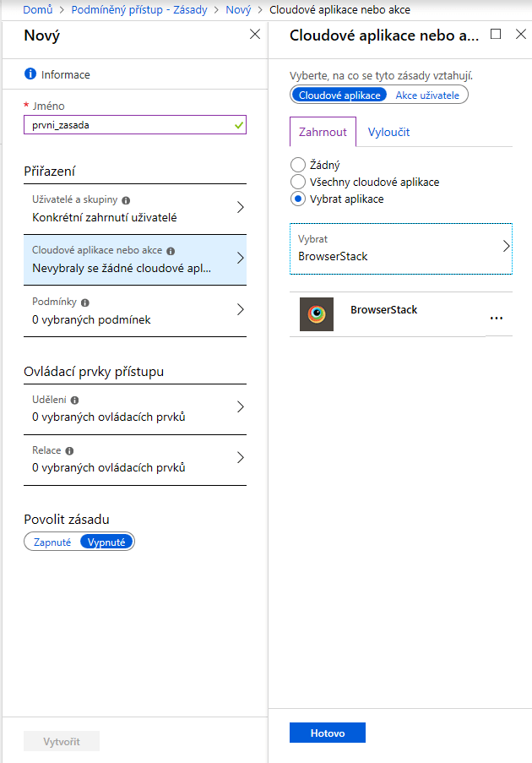Image resolution: width=532 pixels, height=763 pixels.
Task: Select the Žádný radio option
Action: pos(297,166)
